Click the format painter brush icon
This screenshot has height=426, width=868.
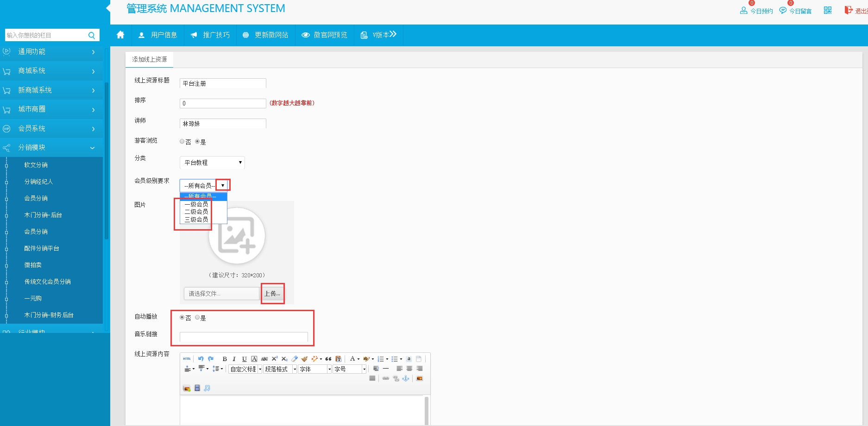coord(304,359)
